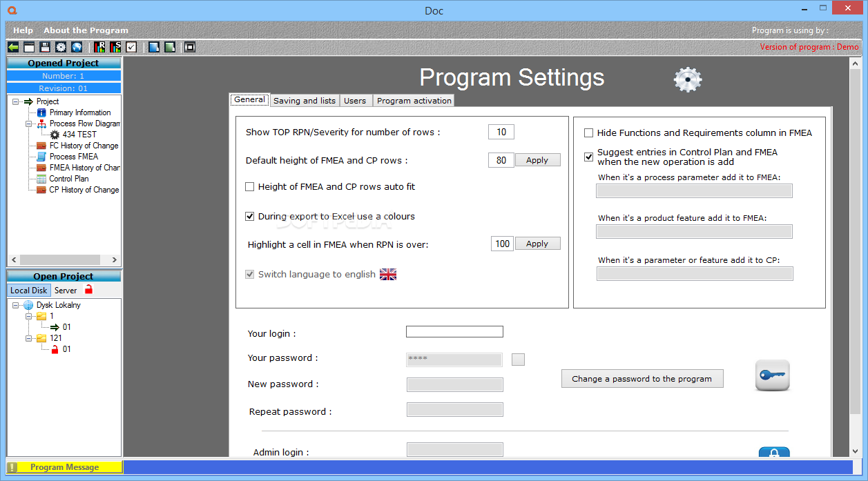The width and height of the screenshot is (868, 481).
Task: Click the Process Flow Diagram hierarchy icon
Action: (41, 124)
